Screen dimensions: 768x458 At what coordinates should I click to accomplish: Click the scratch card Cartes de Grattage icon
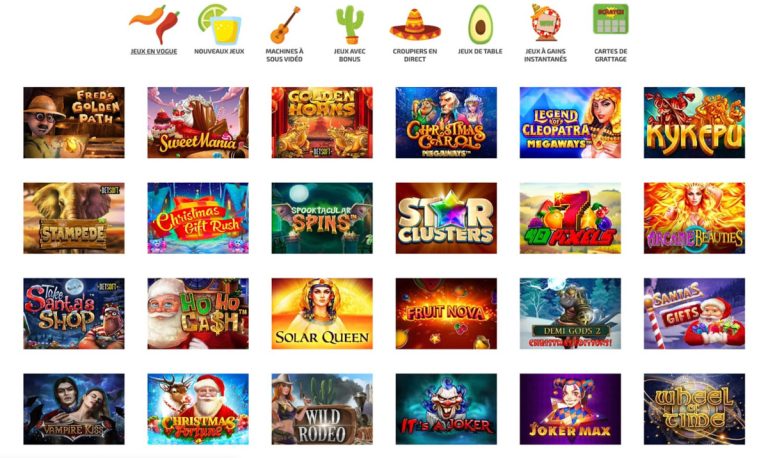[x=611, y=19]
